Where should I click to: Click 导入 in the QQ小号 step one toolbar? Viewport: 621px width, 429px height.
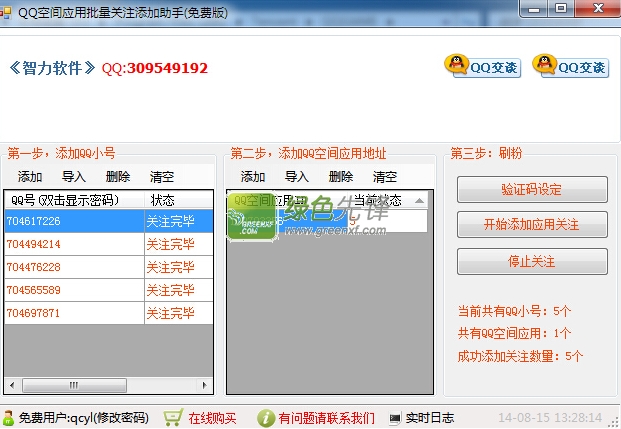coord(74,176)
